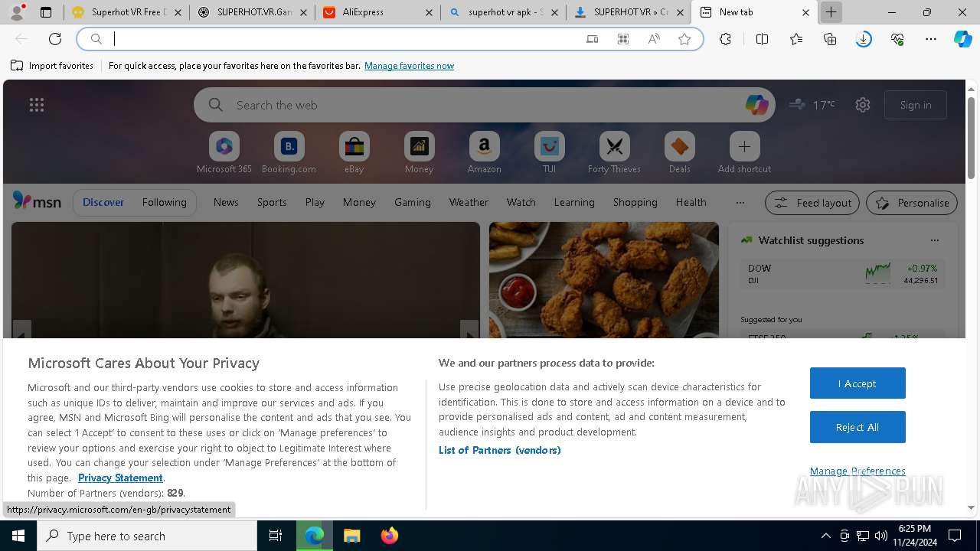The image size is (980, 551).
Task: Open Collections icon in toolbar
Action: pyautogui.click(x=830, y=39)
